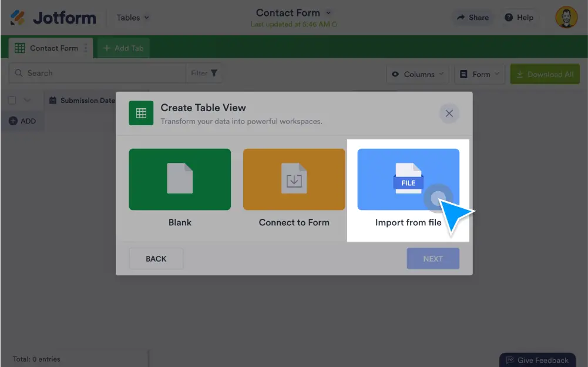Open the user profile avatar
This screenshot has height=367, width=588.
(x=566, y=18)
